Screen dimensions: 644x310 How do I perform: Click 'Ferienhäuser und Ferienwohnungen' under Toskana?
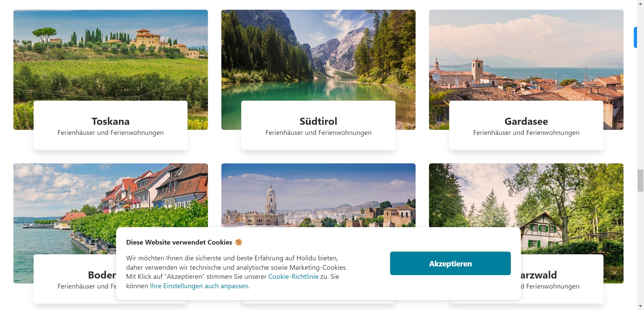tap(110, 133)
